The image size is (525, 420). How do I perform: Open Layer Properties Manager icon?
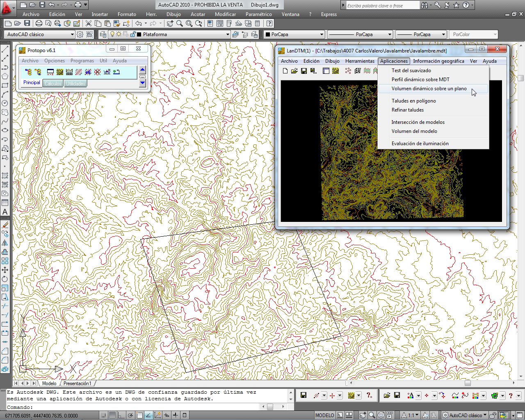[103, 34]
